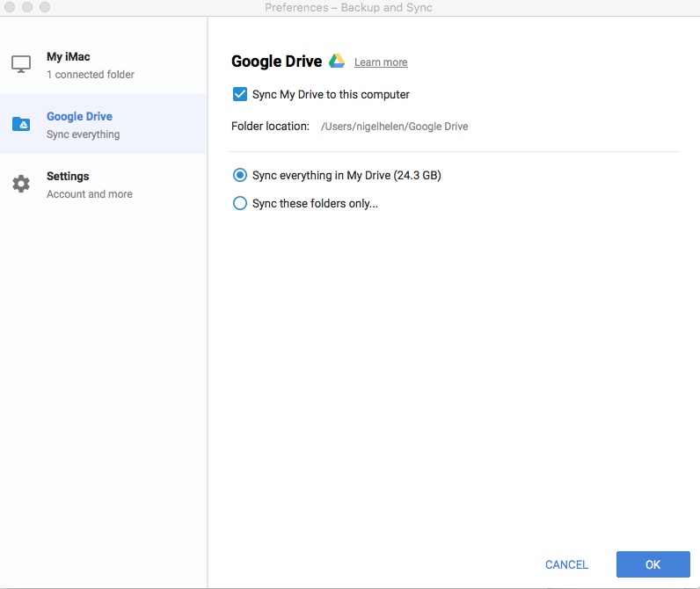Click the My iMac monitor icon
This screenshot has height=589, width=700.
[x=21, y=64]
